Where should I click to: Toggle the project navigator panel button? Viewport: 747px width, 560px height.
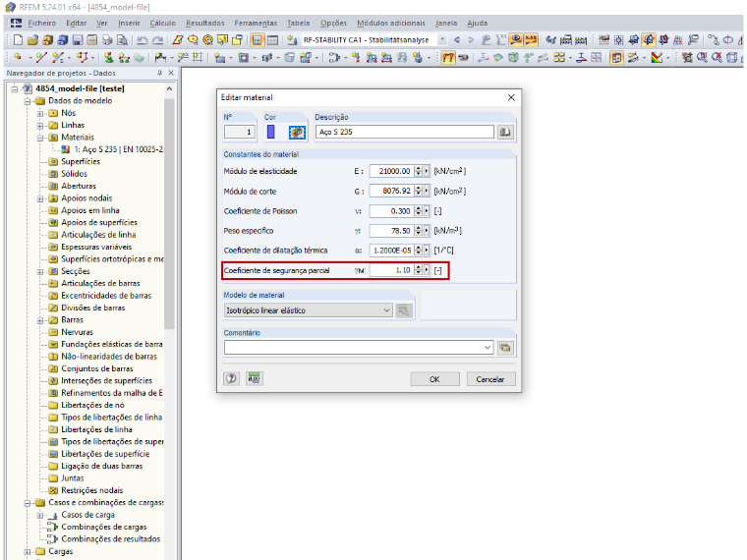point(258,40)
